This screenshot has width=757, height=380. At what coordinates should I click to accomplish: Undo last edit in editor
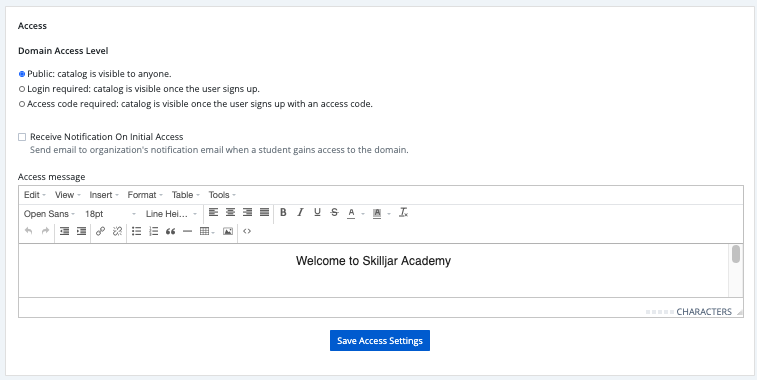click(28, 231)
